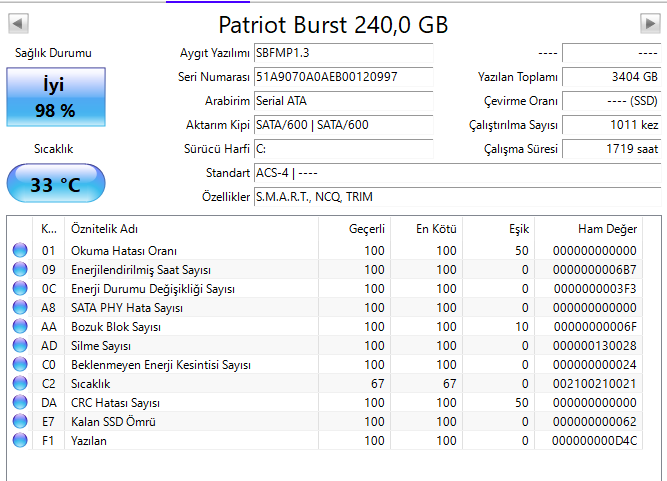Viewport: 667px width, 481px height.
Task: Click status orb for Silme Sayısı
Action: point(20,345)
